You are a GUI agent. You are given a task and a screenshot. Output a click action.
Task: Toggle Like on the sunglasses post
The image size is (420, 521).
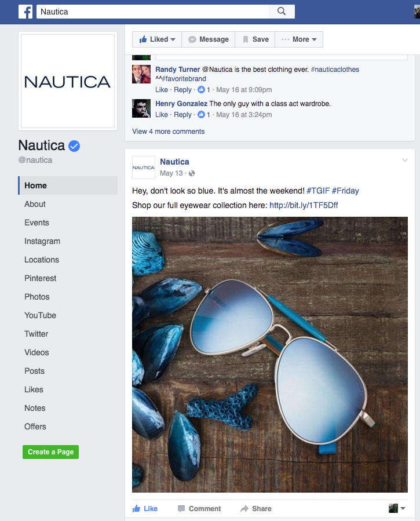145,508
